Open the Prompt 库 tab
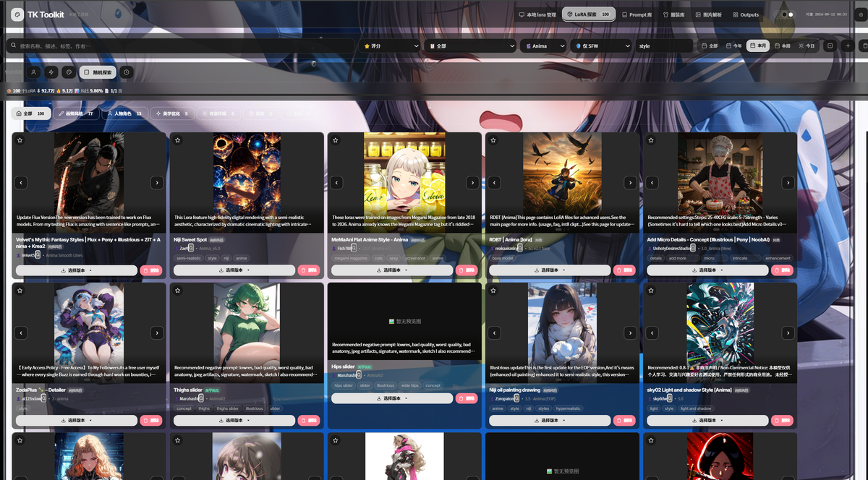 click(637, 14)
